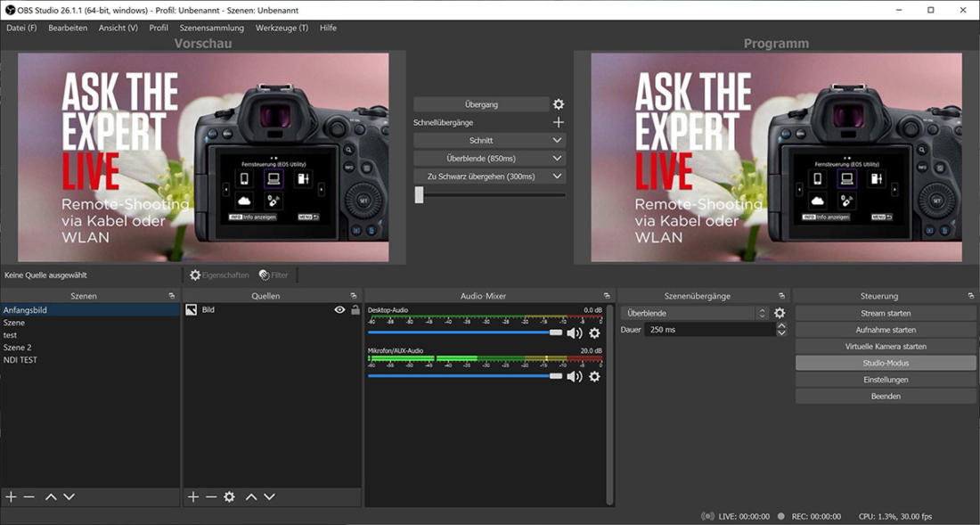Screen dimensions: 980x525
Task: Click the transition T-bar slider handle
Action: coord(419,195)
